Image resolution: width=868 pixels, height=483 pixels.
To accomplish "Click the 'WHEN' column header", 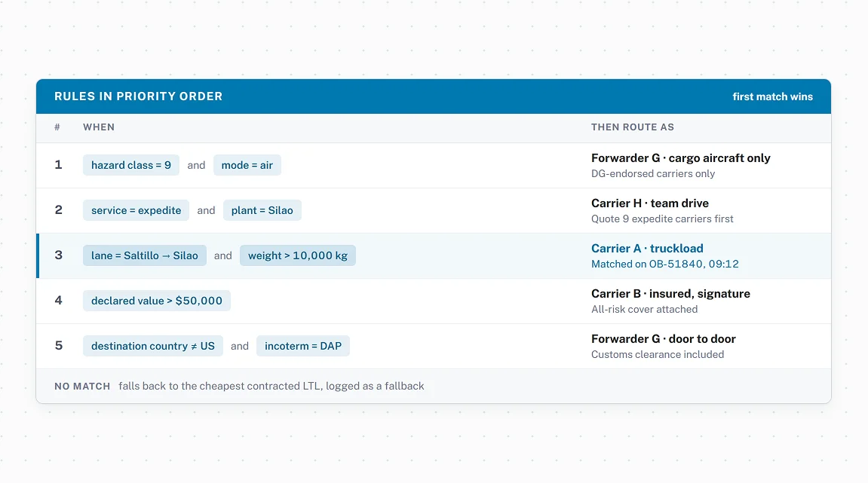I will coord(99,127).
